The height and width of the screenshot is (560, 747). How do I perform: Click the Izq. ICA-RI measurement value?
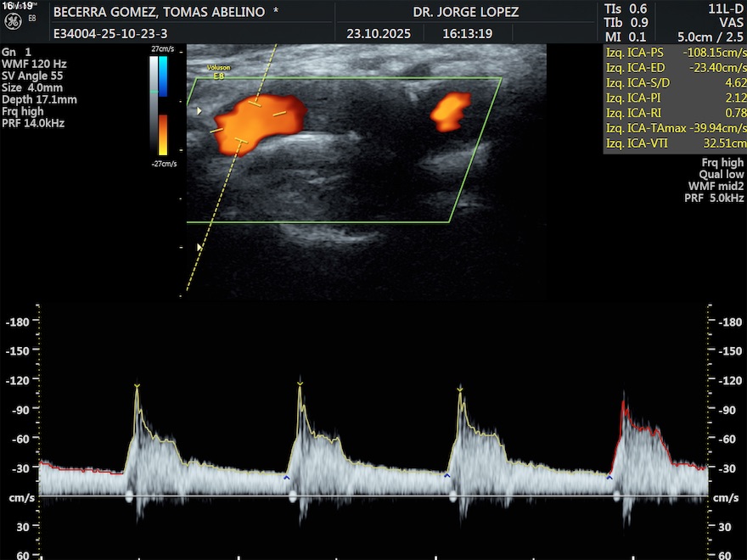click(734, 113)
